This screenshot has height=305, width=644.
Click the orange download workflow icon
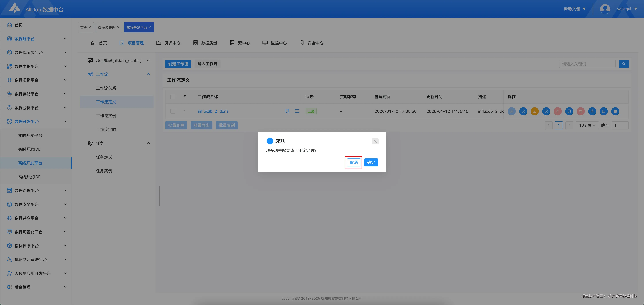[534, 111]
